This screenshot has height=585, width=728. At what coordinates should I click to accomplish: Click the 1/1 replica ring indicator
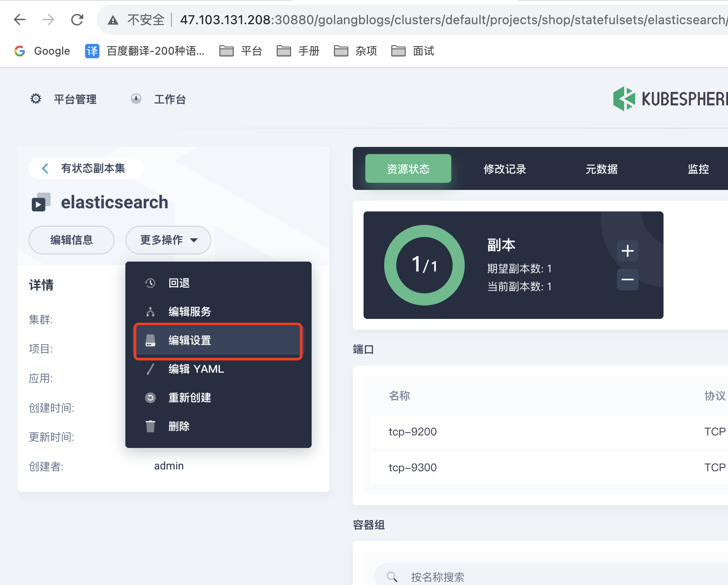pos(424,265)
